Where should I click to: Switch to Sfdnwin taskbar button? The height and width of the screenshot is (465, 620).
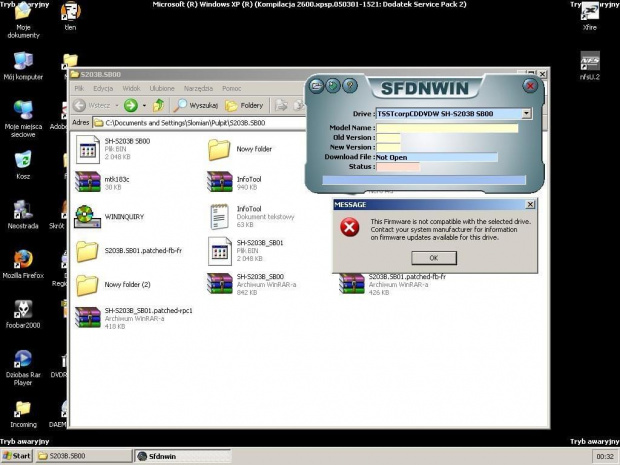183,456
